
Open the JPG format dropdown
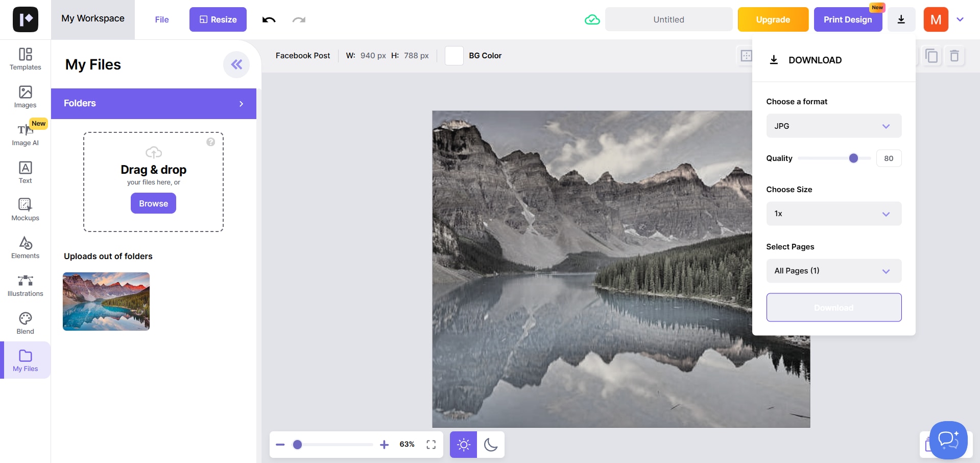coord(833,126)
